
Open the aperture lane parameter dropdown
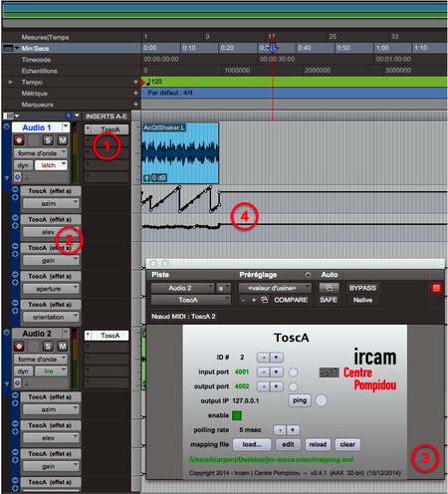pyautogui.click(x=51, y=289)
